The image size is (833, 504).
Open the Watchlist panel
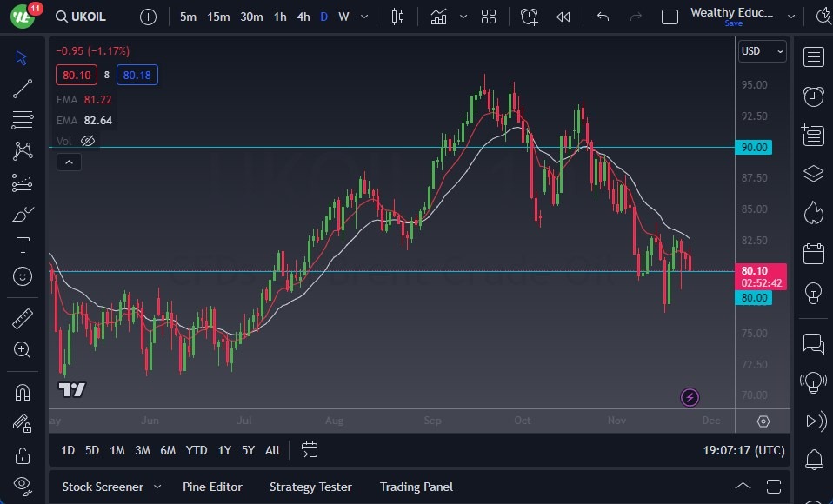tap(813, 56)
